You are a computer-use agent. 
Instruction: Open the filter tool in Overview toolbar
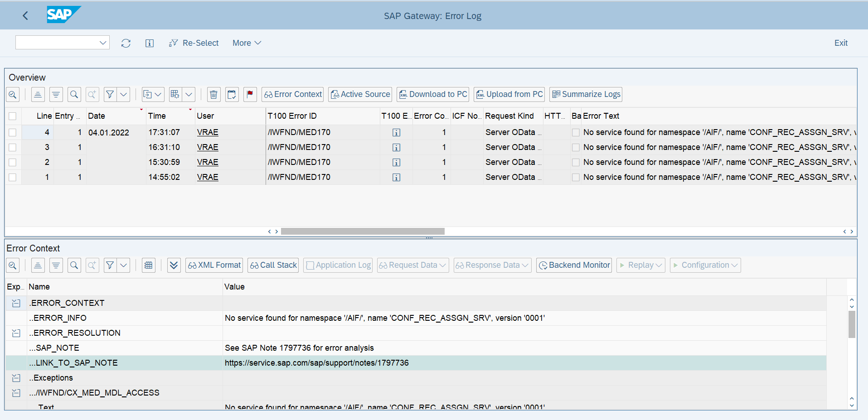110,94
